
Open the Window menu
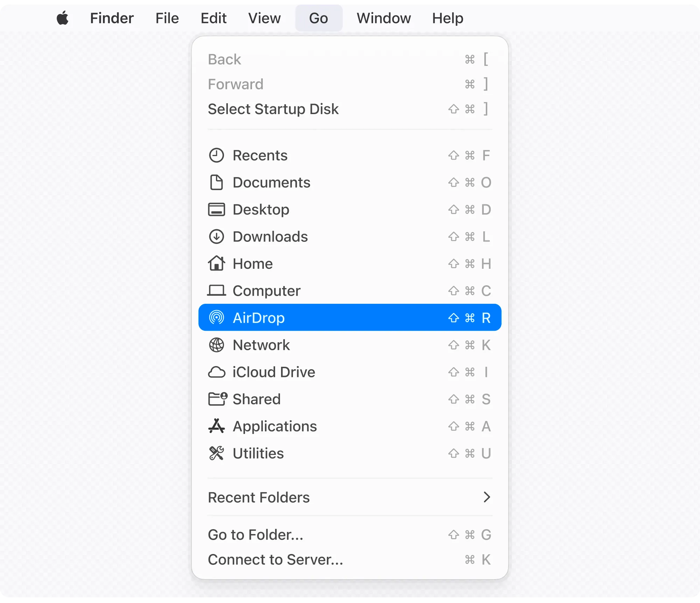pyautogui.click(x=383, y=18)
